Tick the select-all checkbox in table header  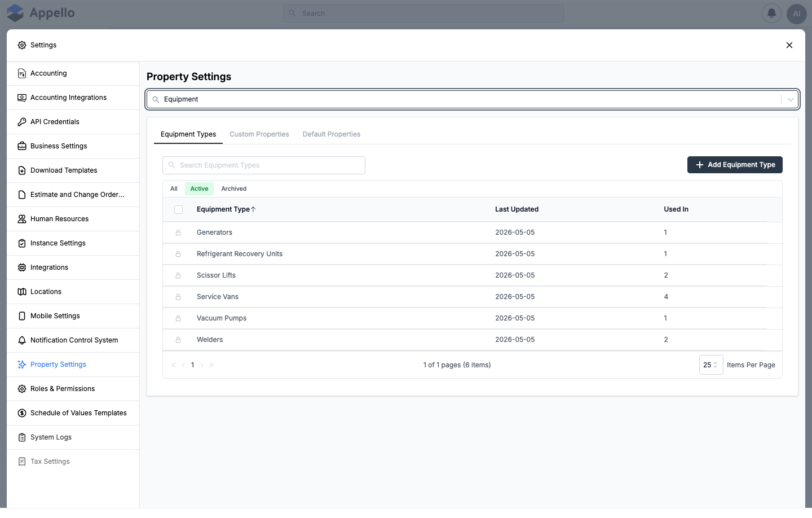click(x=179, y=209)
